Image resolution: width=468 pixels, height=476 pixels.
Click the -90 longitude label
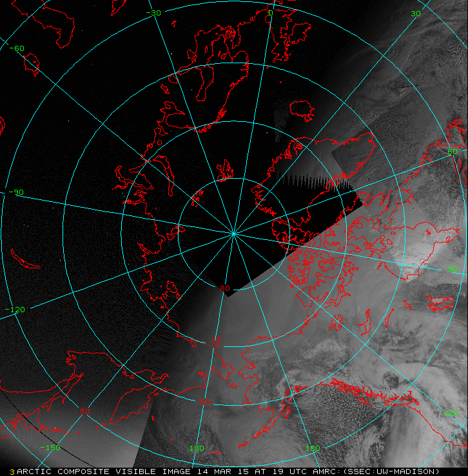tap(16, 192)
